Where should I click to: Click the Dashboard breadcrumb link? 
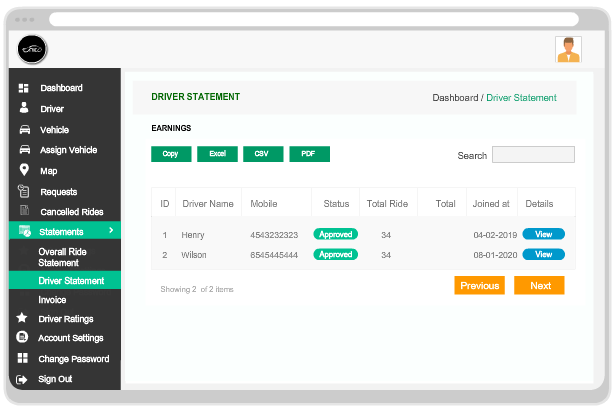coord(455,98)
